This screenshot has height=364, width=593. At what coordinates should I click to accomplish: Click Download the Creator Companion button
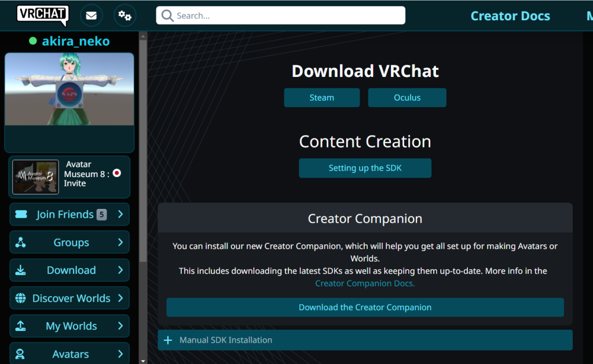365,307
